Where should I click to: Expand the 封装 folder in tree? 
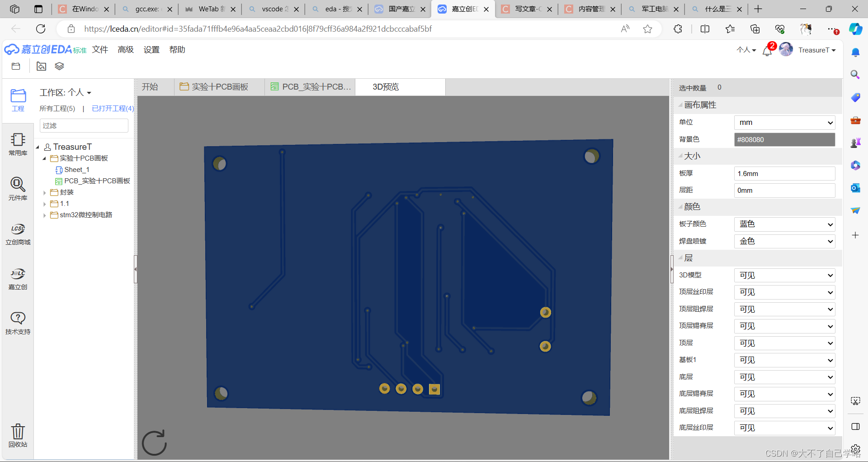pyautogui.click(x=44, y=193)
